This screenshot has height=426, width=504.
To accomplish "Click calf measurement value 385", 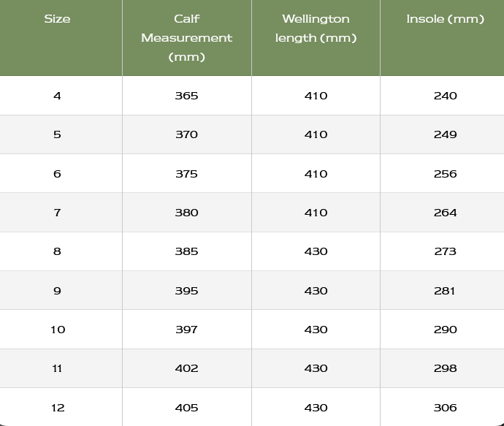I will point(187,251).
